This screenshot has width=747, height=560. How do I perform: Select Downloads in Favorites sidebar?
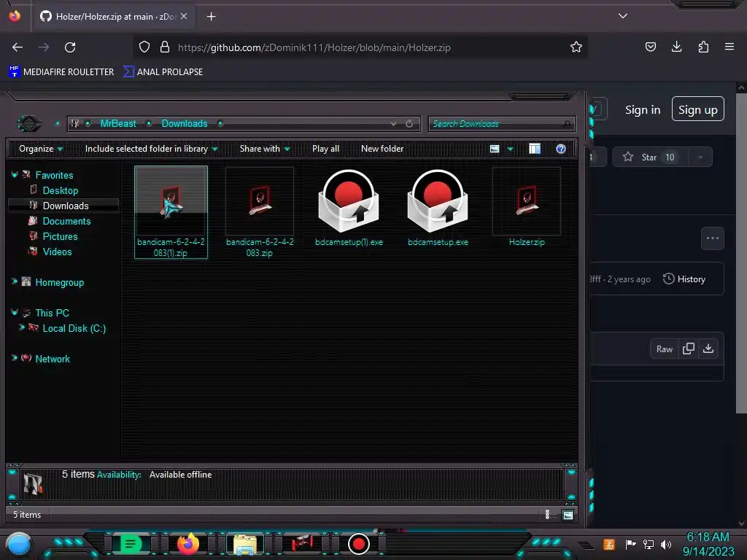(63, 206)
